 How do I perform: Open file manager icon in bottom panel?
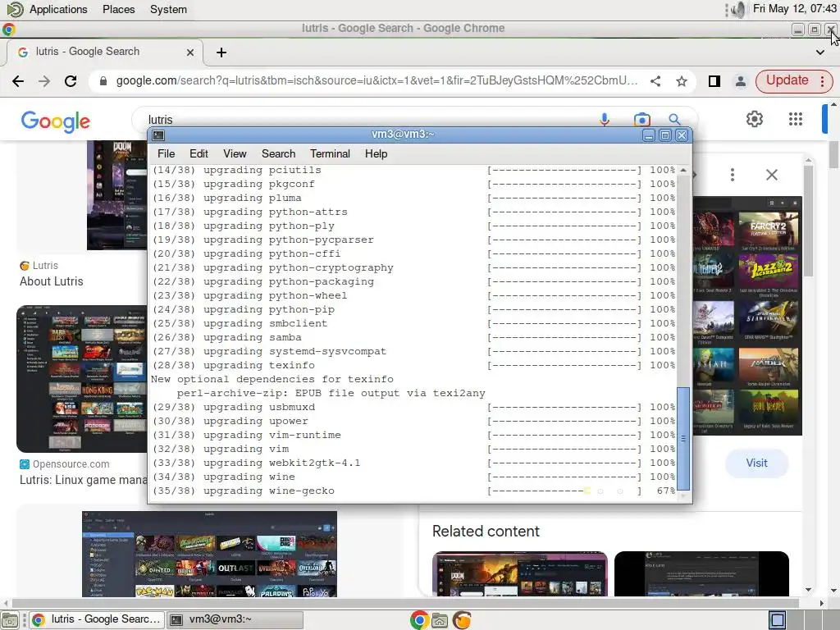click(x=440, y=620)
